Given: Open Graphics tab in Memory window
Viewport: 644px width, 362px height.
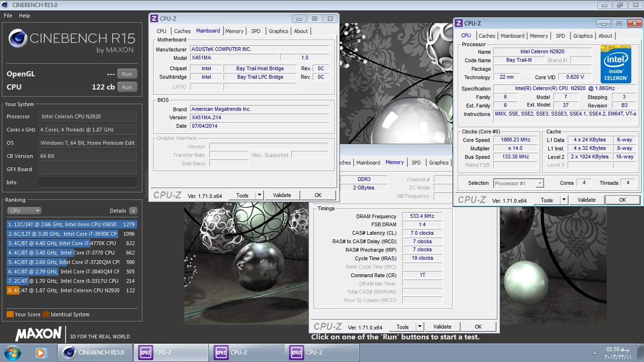Looking at the screenshot, I should (x=438, y=163).
